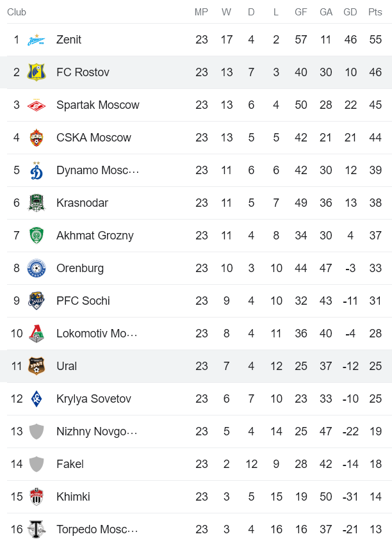This screenshot has height=548, width=392.
Task: Select the Orenburg club crest
Action: click(37, 268)
